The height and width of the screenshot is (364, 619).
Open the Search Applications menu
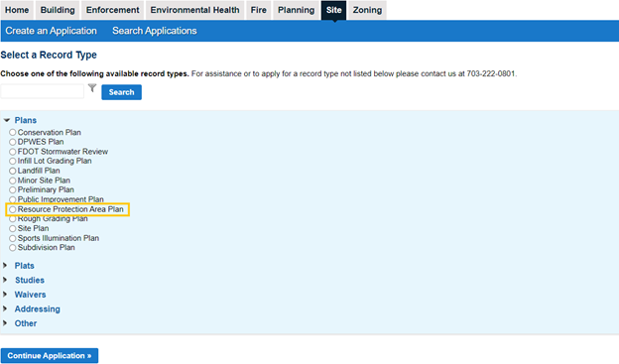point(155,31)
